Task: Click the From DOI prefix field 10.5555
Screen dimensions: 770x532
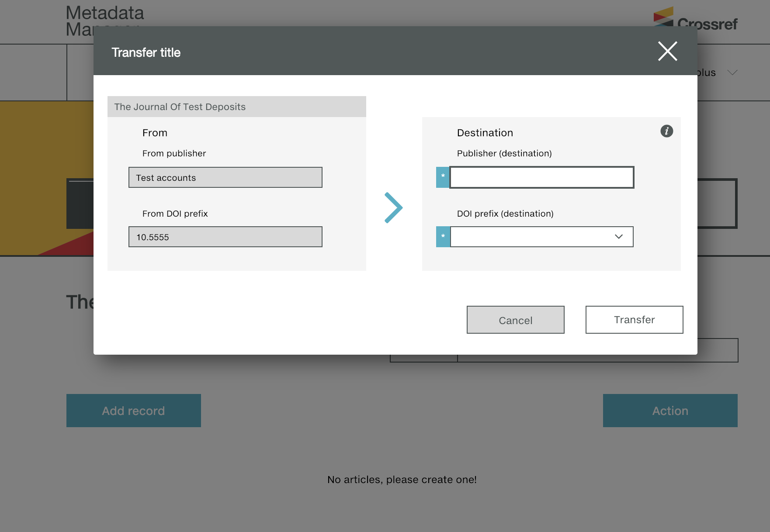Action: tap(225, 237)
